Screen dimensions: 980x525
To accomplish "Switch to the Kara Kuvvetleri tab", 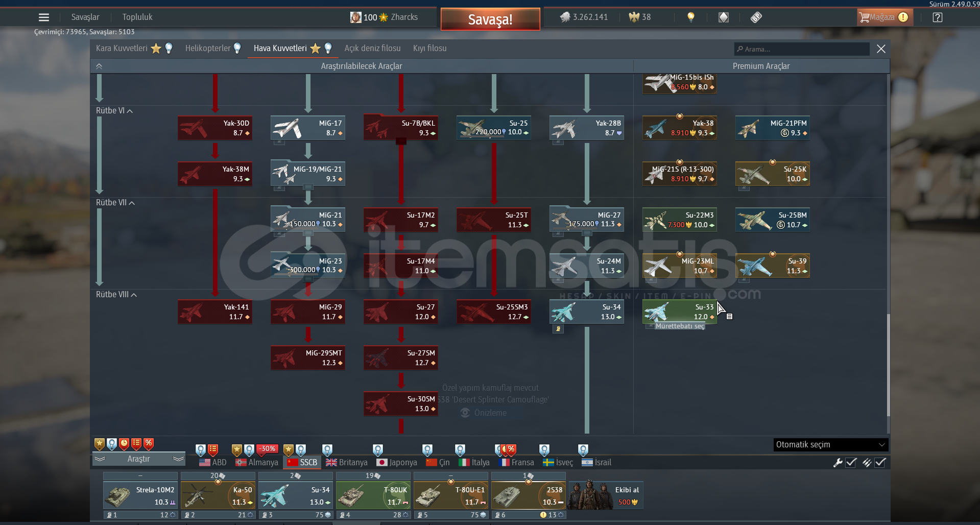I will tap(122, 49).
